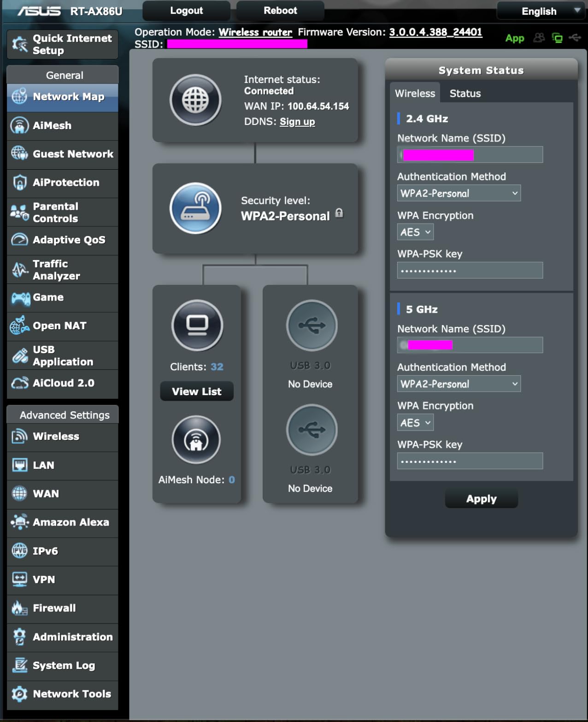Switch to the Wireless tab in System Status
Screen dimensions: 588x722
[415, 93]
